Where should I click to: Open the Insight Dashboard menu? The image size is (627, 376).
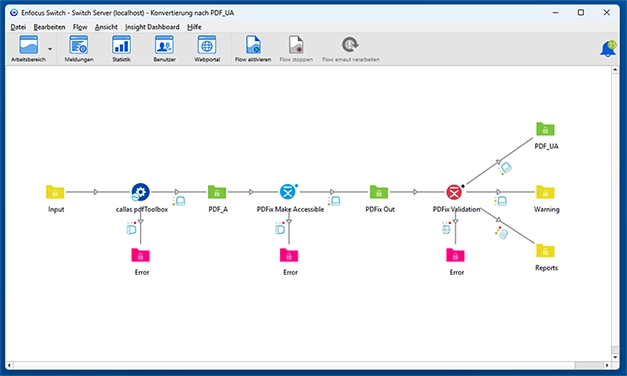coord(152,27)
